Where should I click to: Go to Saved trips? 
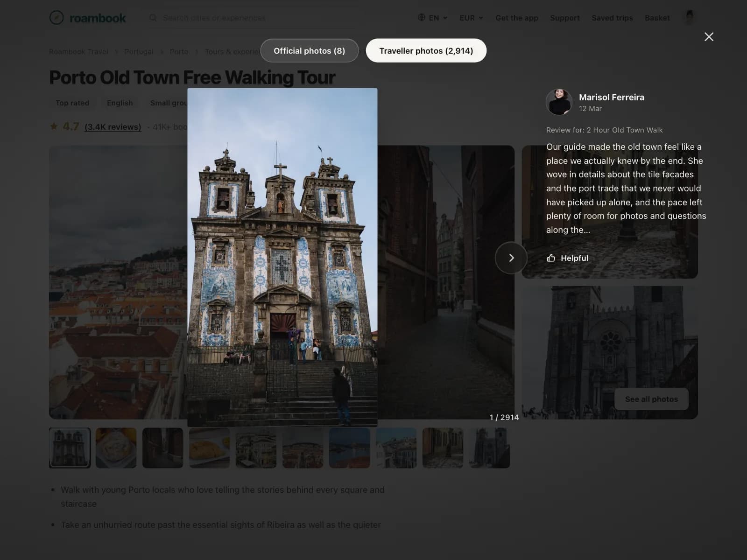click(612, 18)
